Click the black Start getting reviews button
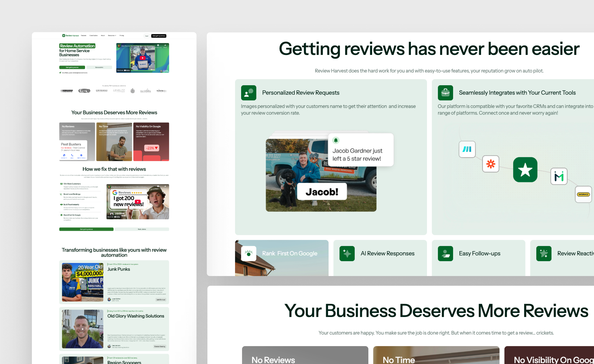The image size is (594, 364). (x=159, y=36)
